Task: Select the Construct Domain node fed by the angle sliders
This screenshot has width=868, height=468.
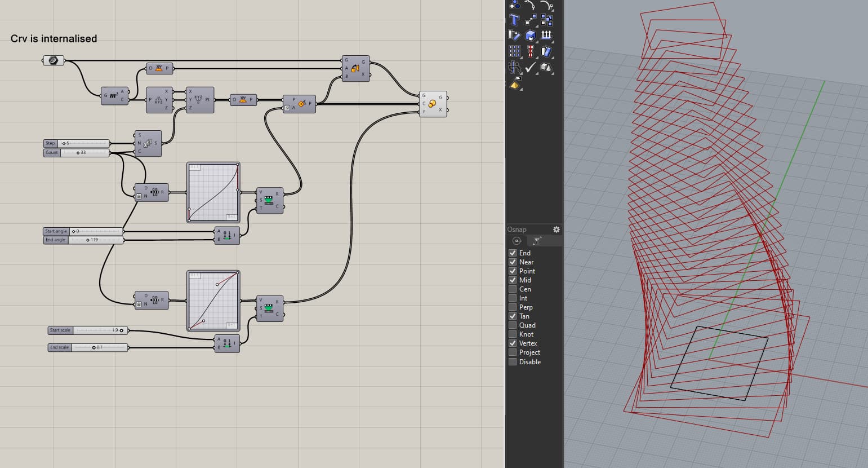Action: coord(227,236)
